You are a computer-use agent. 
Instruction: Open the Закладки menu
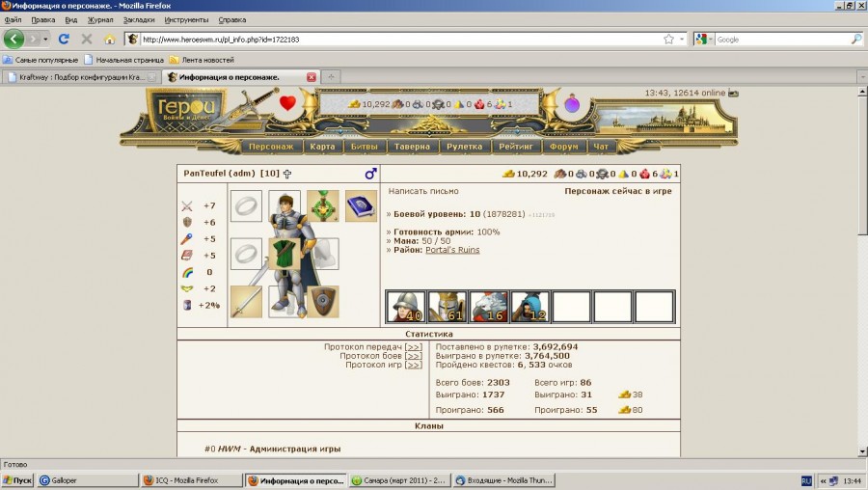pyautogui.click(x=139, y=19)
